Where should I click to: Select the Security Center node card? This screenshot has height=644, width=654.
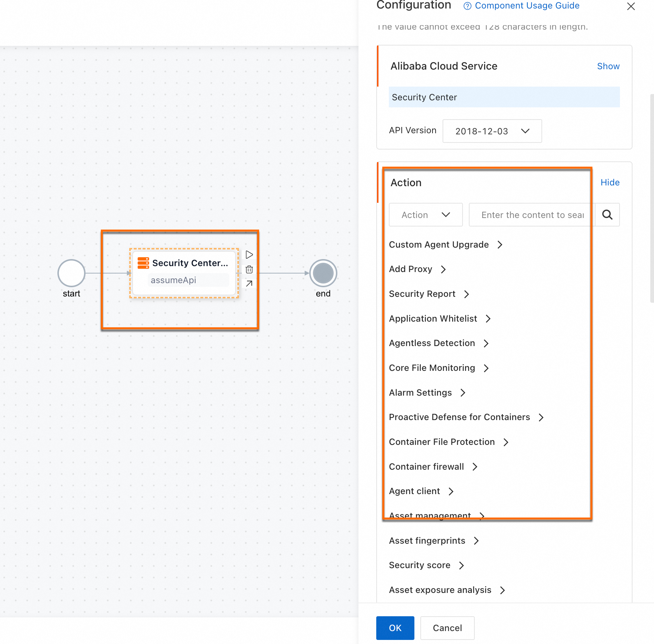(184, 273)
